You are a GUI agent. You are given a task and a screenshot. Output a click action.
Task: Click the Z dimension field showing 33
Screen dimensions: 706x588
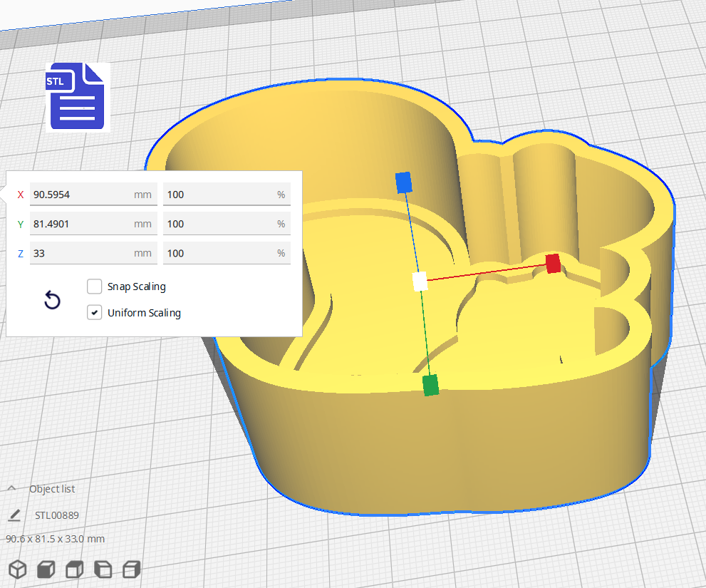tap(93, 253)
